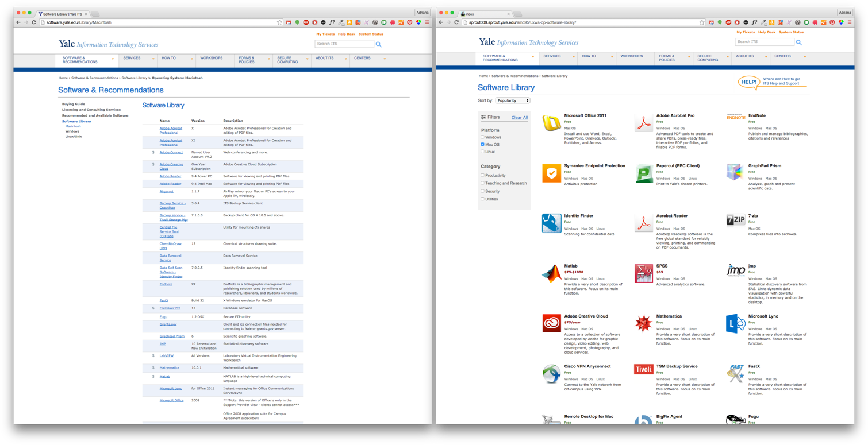Expand Secure Computing arrow in right window
868x445 pixels.
728,57
